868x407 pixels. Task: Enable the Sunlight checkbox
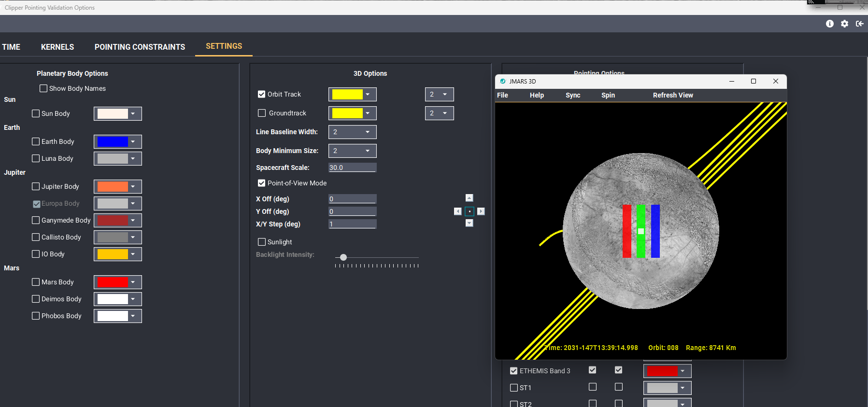click(x=262, y=242)
